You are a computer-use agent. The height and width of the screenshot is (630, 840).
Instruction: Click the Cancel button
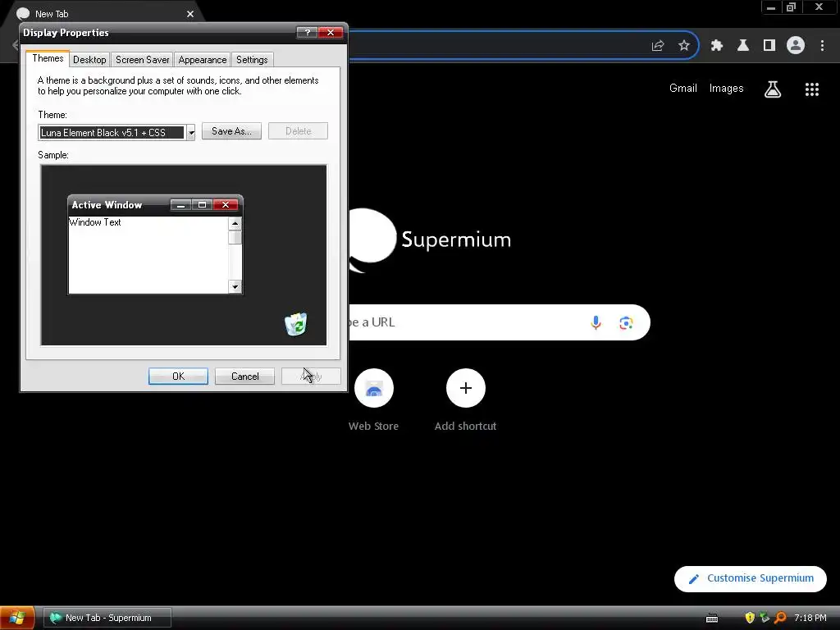pos(244,376)
